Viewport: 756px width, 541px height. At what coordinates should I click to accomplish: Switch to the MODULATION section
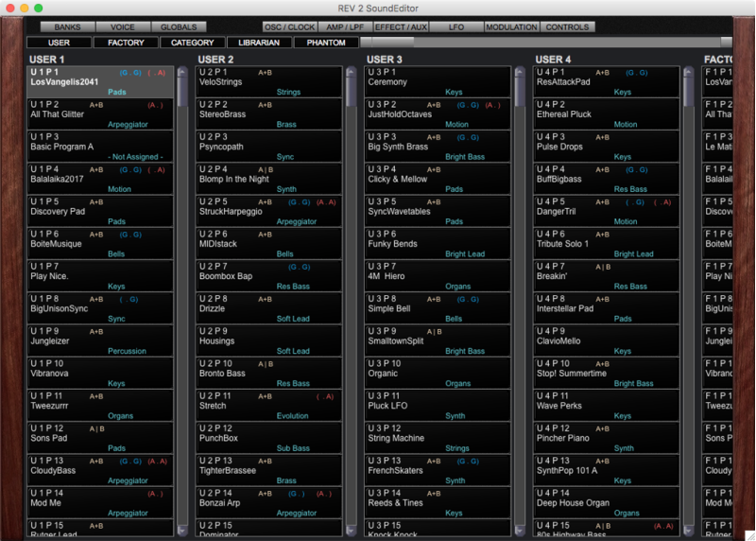click(x=511, y=27)
